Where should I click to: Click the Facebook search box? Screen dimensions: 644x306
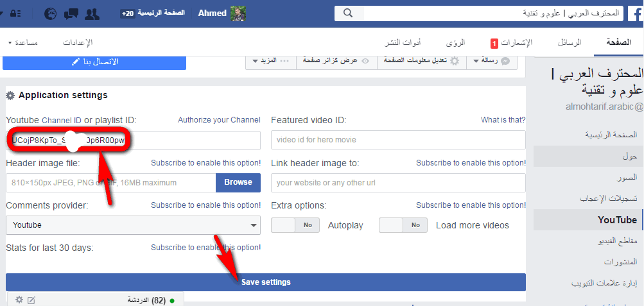[x=493, y=13]
